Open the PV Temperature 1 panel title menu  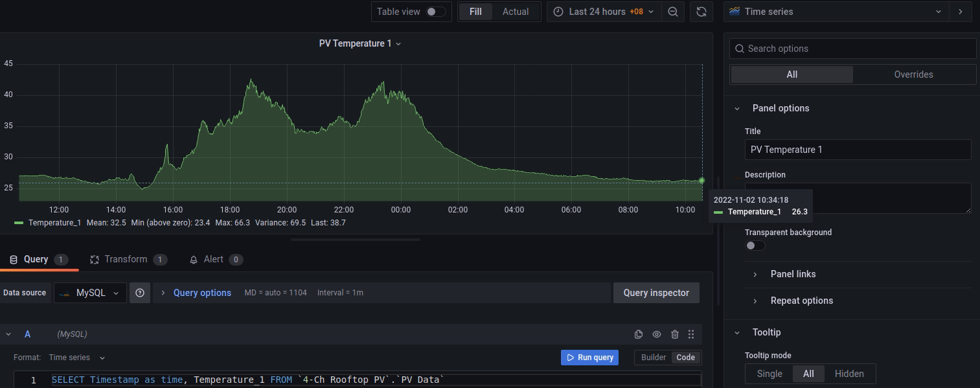click(360, 43)
